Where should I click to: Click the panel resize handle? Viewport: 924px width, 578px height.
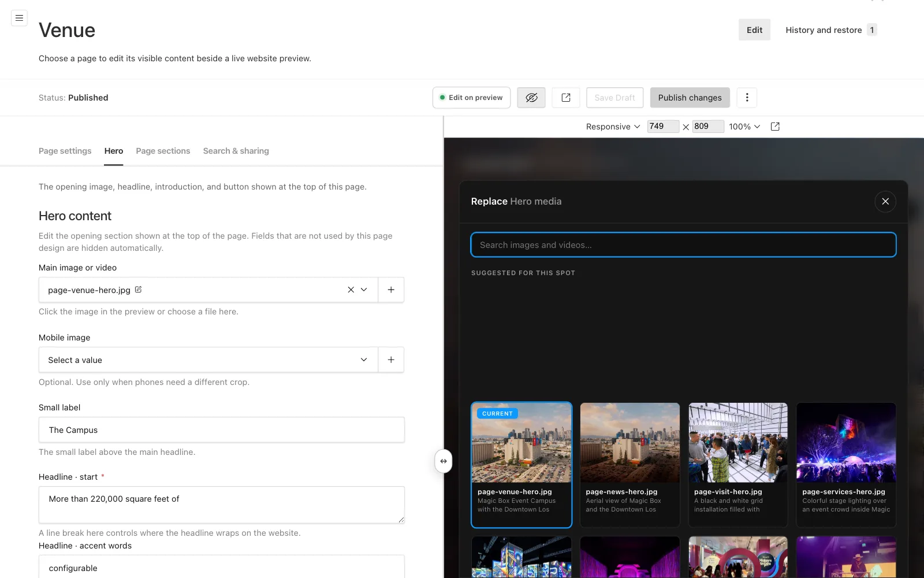444,461
